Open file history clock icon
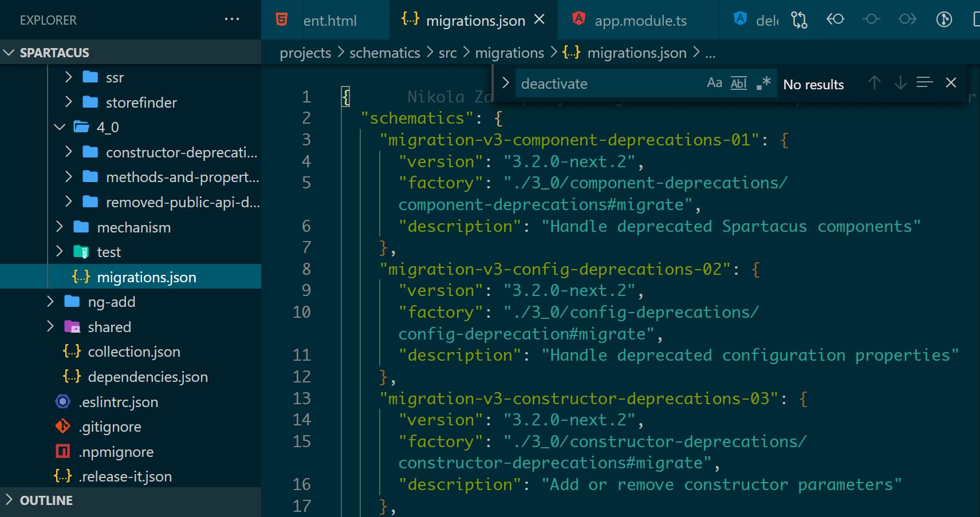 (x=944, y=20)
